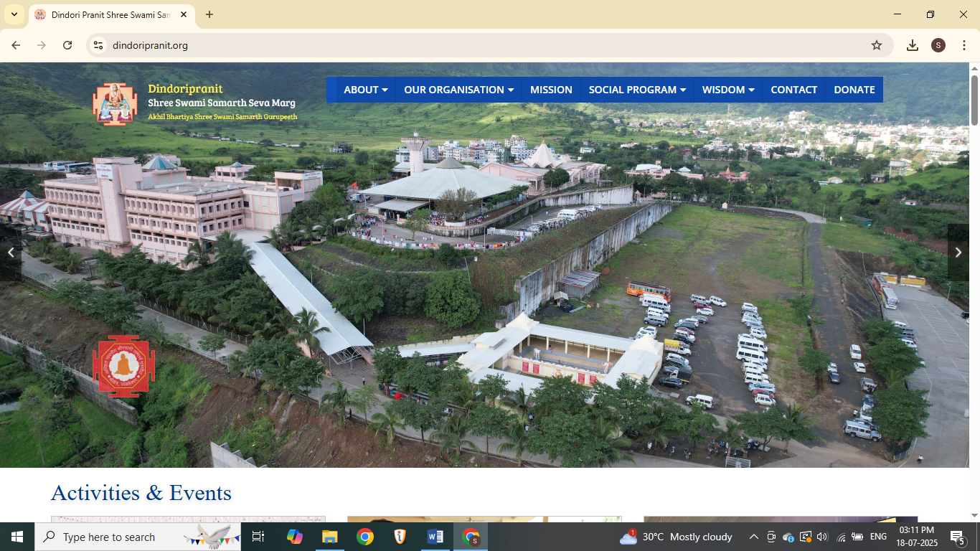Open Chrome profile avatar icon

click(x=938, y=45)
